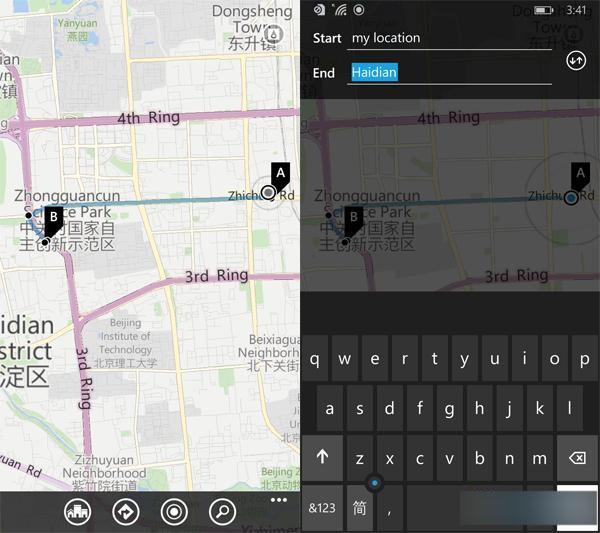Tap the a key
600x533 pixels.
(x=329, y=408)
